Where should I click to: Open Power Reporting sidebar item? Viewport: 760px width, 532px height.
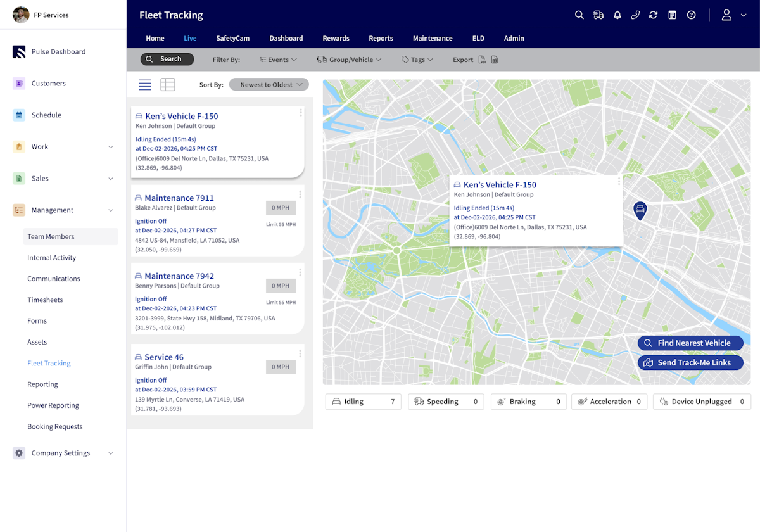coord(53,405)
